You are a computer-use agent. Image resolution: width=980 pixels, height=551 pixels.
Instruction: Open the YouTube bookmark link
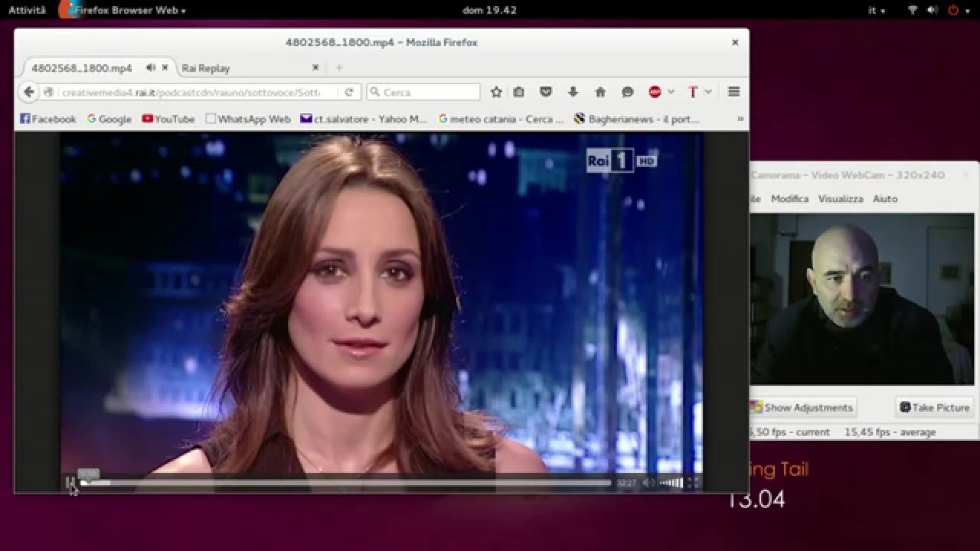click(168, 119)
